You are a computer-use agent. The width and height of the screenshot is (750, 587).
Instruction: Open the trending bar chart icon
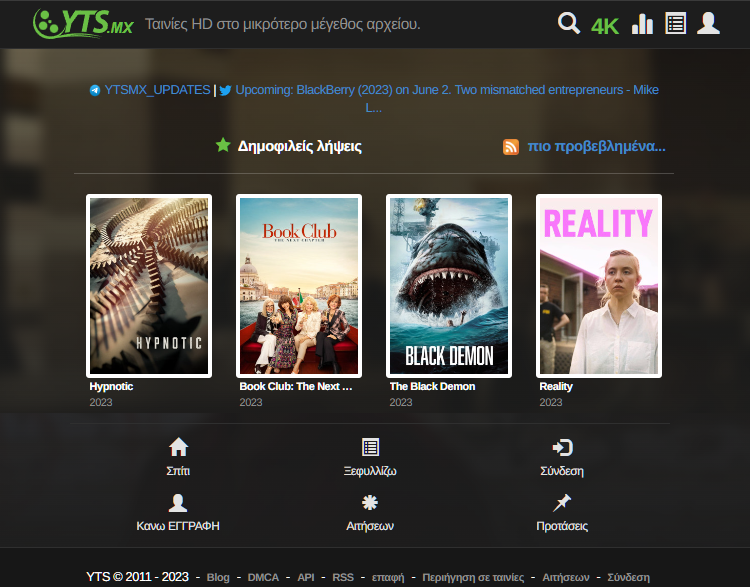click(x=642, y=24)
